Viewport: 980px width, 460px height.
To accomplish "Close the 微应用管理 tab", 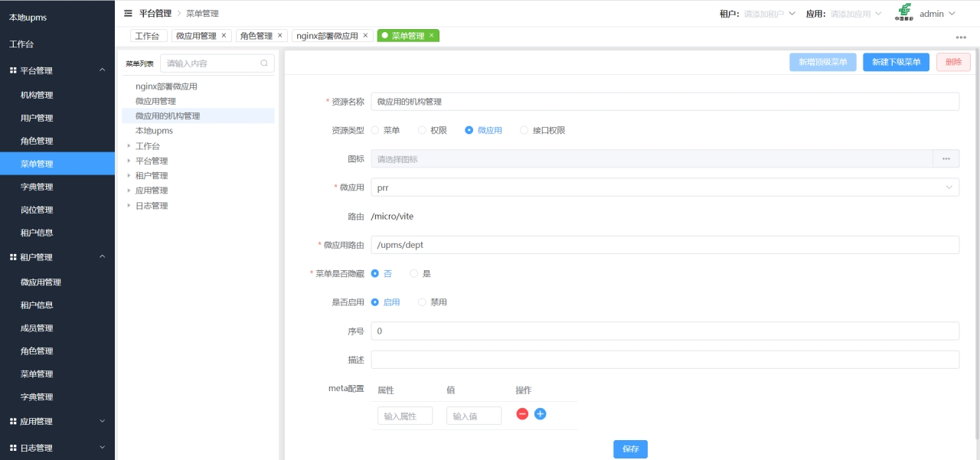I will [224, 35].
